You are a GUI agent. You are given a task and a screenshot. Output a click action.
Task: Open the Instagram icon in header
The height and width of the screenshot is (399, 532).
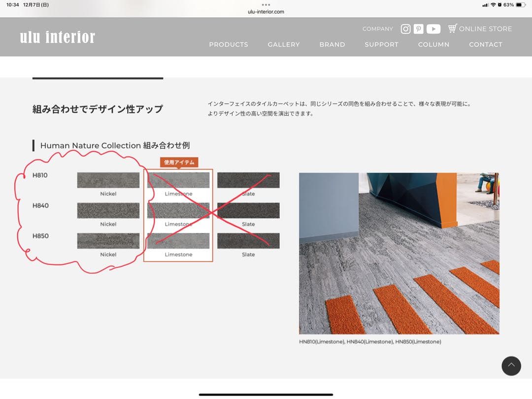(405, 29)
